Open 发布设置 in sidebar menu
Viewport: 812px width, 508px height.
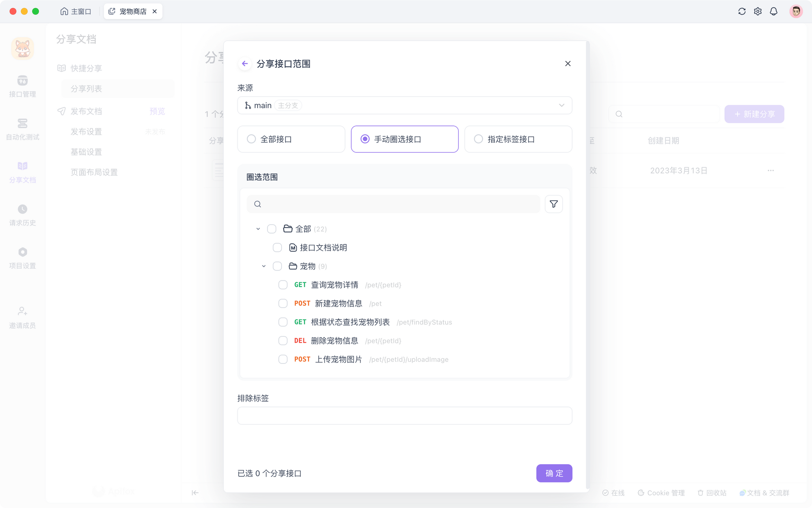86,132
